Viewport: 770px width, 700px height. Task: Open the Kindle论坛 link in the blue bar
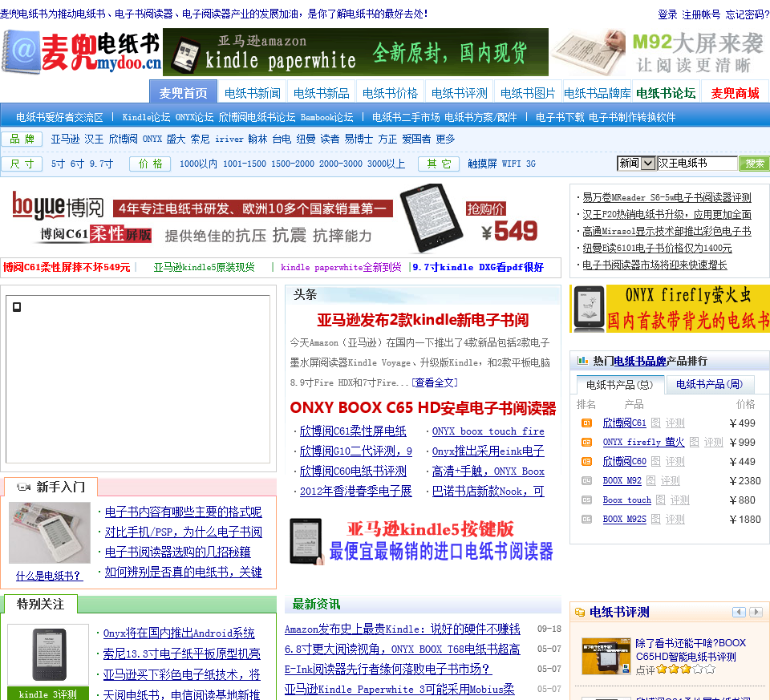[146, 117]
